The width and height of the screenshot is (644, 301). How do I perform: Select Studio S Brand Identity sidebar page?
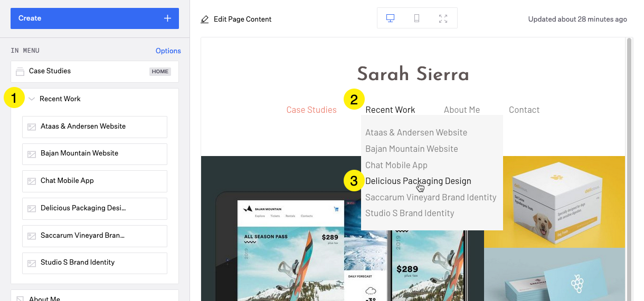pos(94,263)
